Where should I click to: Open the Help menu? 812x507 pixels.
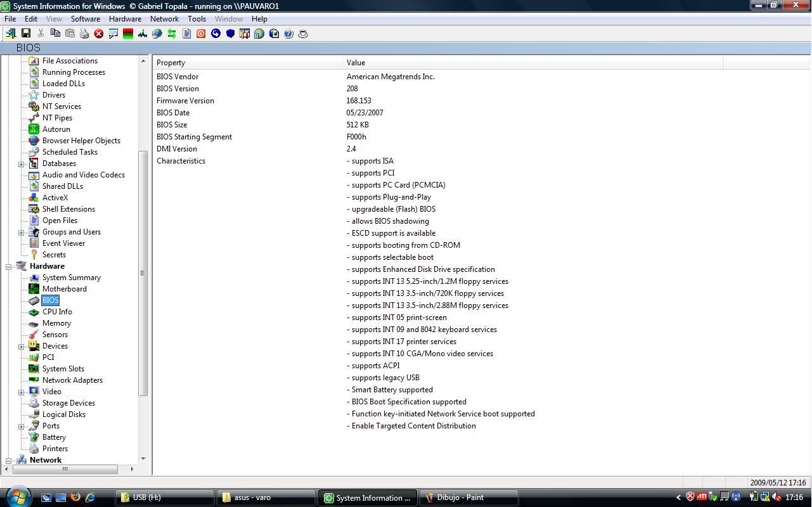pos(259,19)
